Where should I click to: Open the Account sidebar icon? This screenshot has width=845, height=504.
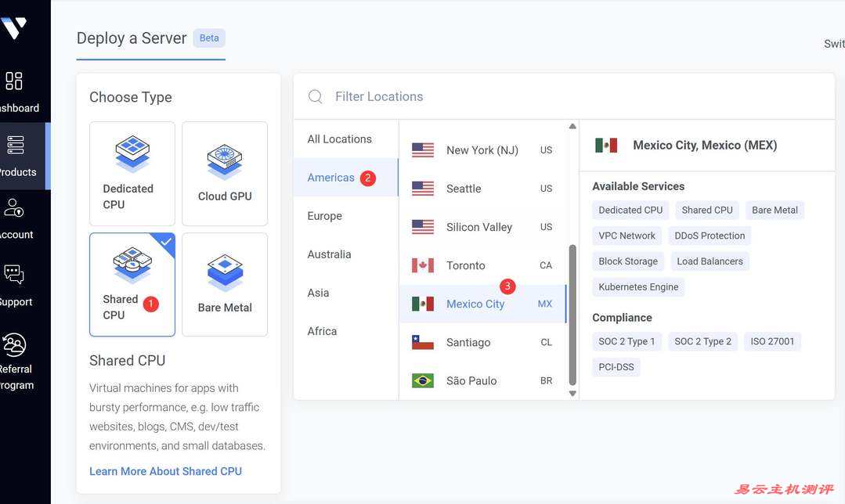pos(14,208)
